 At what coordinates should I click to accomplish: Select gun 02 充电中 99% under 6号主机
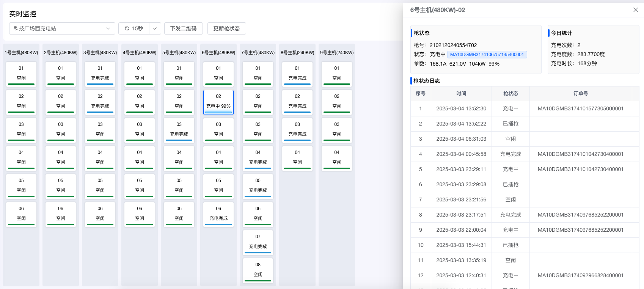218,102
